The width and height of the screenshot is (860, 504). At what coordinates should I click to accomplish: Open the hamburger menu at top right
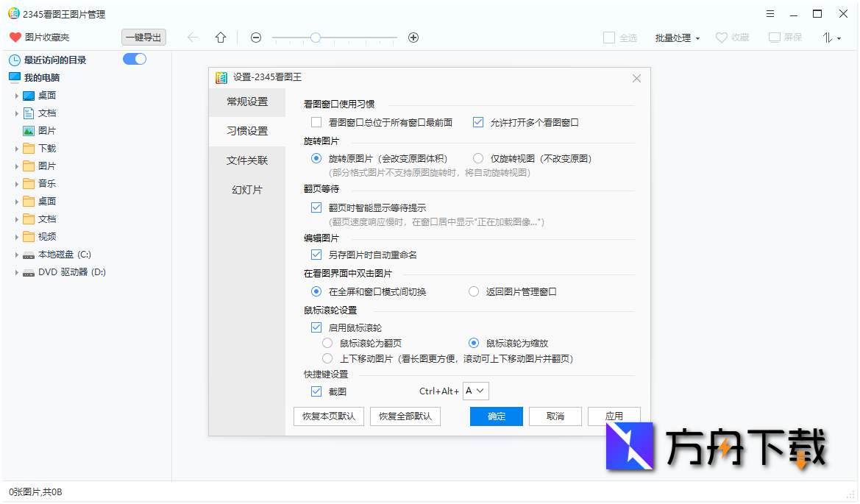pos(770,13)
